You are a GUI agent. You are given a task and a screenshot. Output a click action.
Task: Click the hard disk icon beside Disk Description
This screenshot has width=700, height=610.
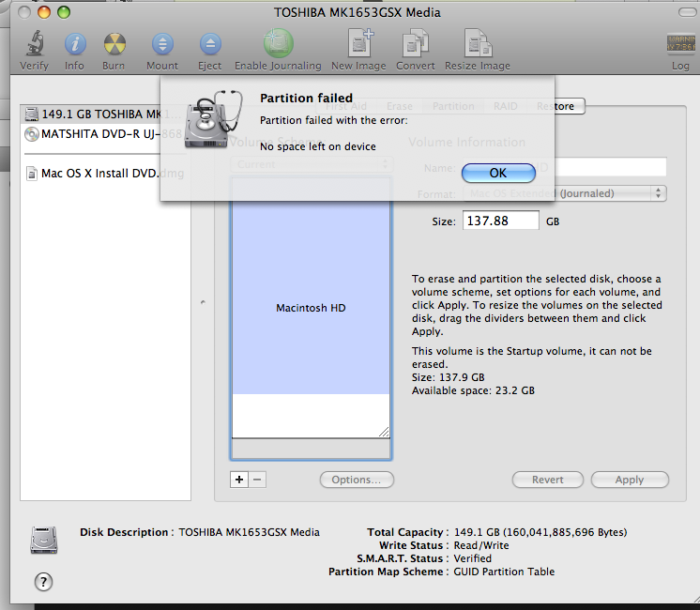(44, 540)
